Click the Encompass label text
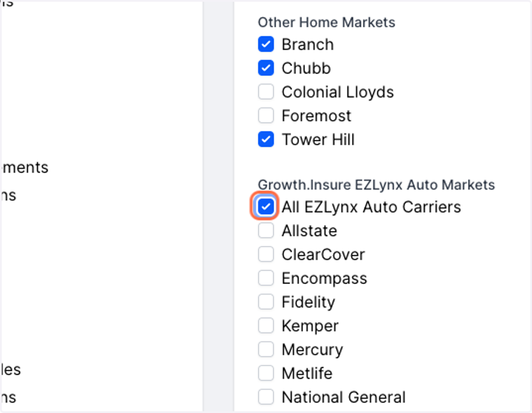The height and width of the screenshot is (413, 532). 325,279
